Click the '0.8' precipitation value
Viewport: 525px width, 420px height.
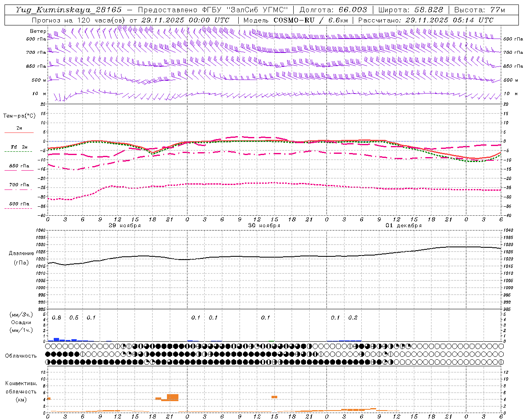[57, 318]
